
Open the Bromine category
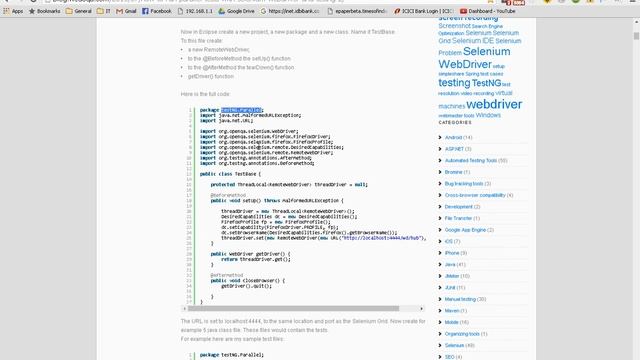point(453,172)
